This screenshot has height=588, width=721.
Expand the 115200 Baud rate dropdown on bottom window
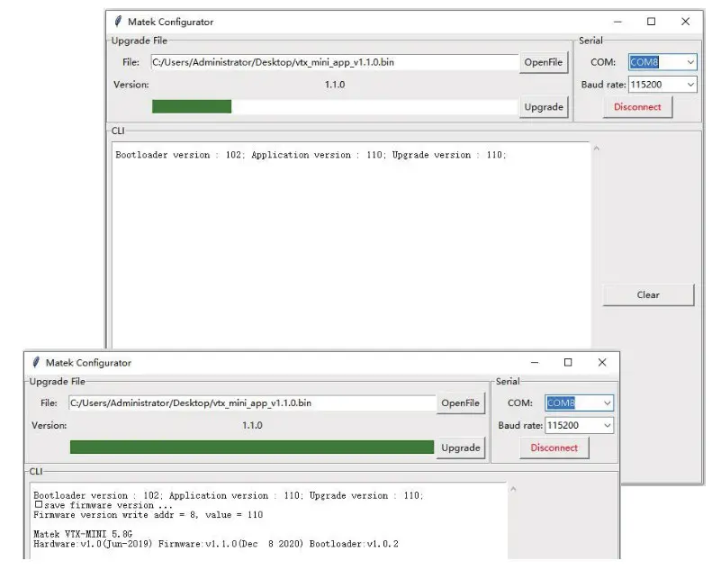click(608, 424)
